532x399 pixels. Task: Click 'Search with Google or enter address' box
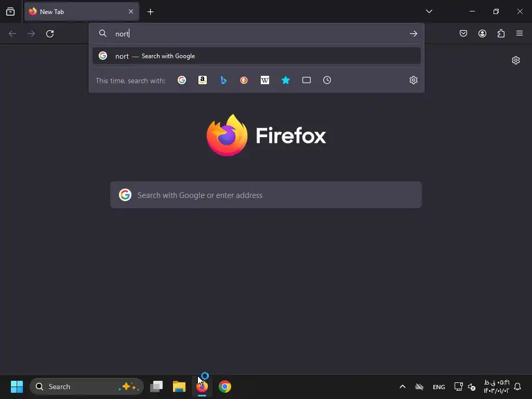(266, 195)
